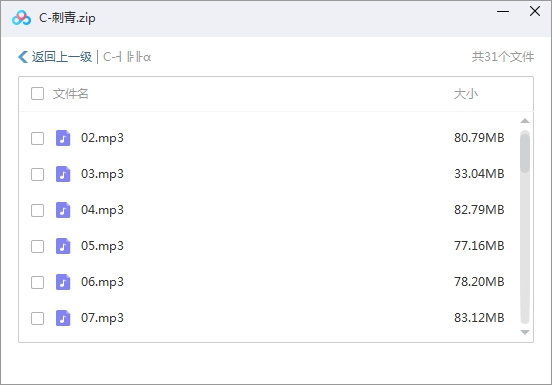
Task: Click the 返回上一级 link
Action: click(x=62, y=57)
